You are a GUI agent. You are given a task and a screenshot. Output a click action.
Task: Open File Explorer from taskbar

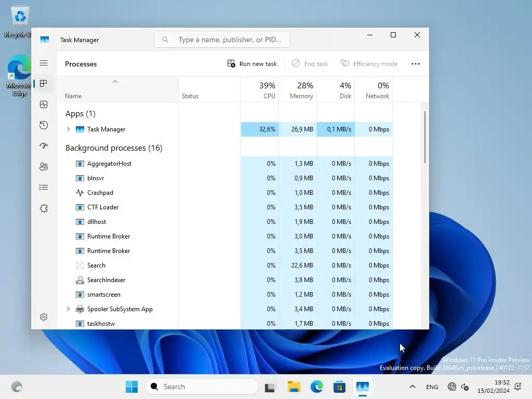[x=294, y=387]
